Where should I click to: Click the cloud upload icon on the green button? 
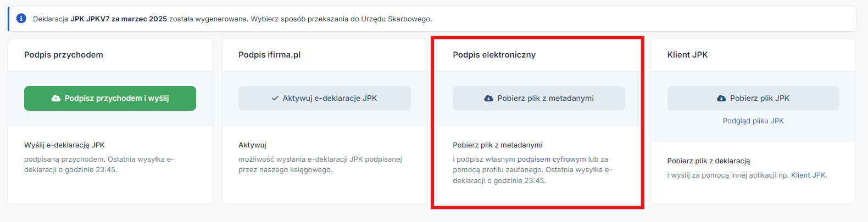56,98
